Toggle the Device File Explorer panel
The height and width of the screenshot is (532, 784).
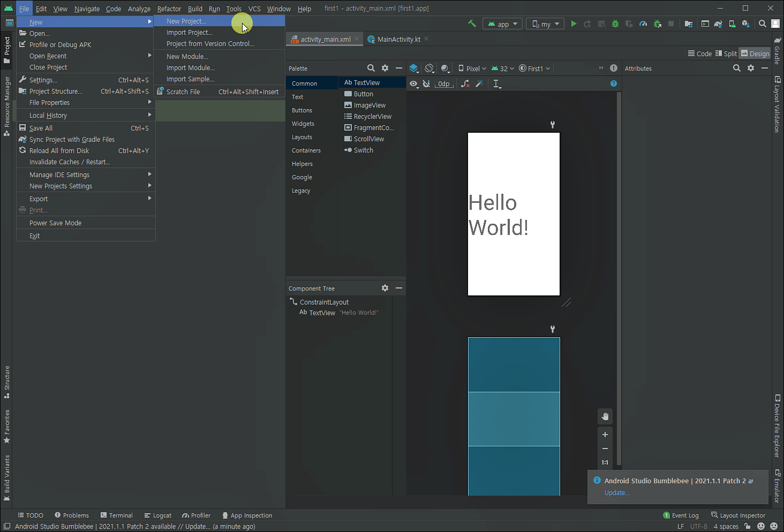(x=777, y=426)
